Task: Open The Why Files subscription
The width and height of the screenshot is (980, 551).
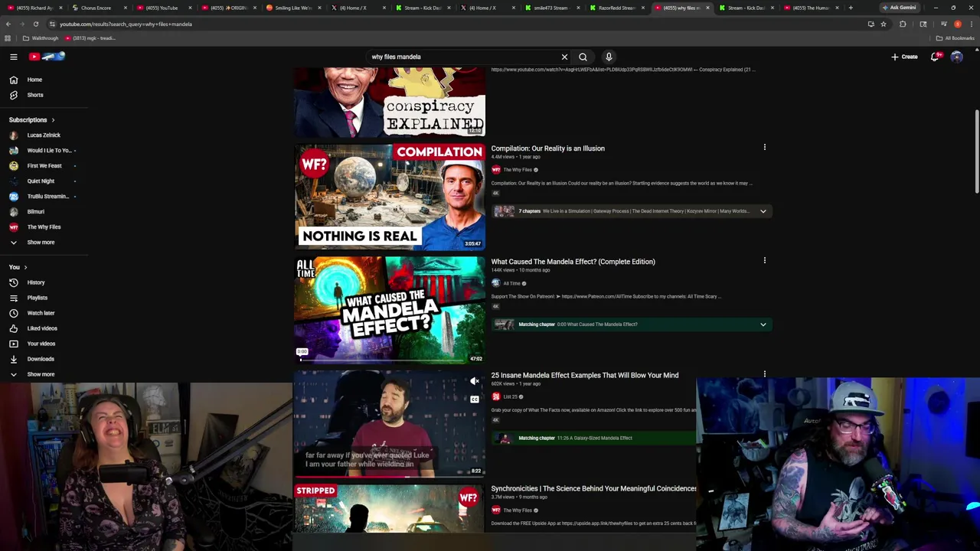Action: [44, 227]
